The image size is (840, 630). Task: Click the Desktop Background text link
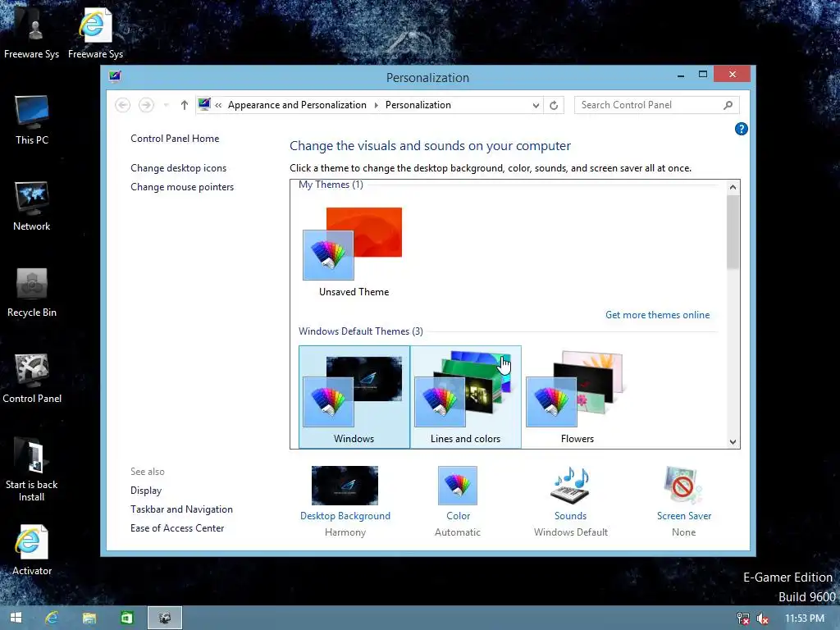345,516
